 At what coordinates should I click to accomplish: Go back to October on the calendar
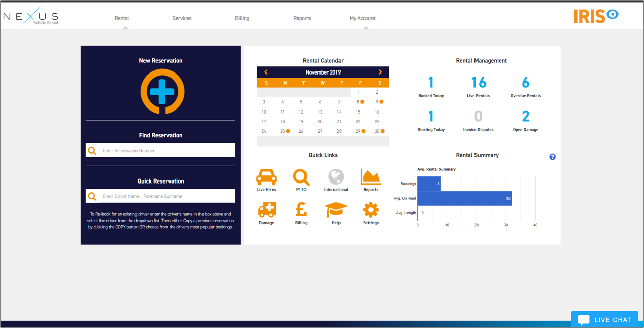pos(265,72)
